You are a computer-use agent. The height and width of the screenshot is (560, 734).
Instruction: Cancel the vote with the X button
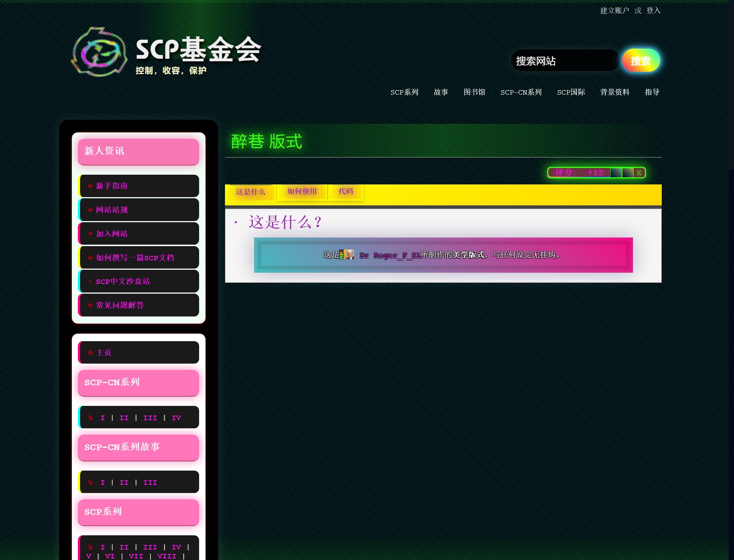click(639, 173)
